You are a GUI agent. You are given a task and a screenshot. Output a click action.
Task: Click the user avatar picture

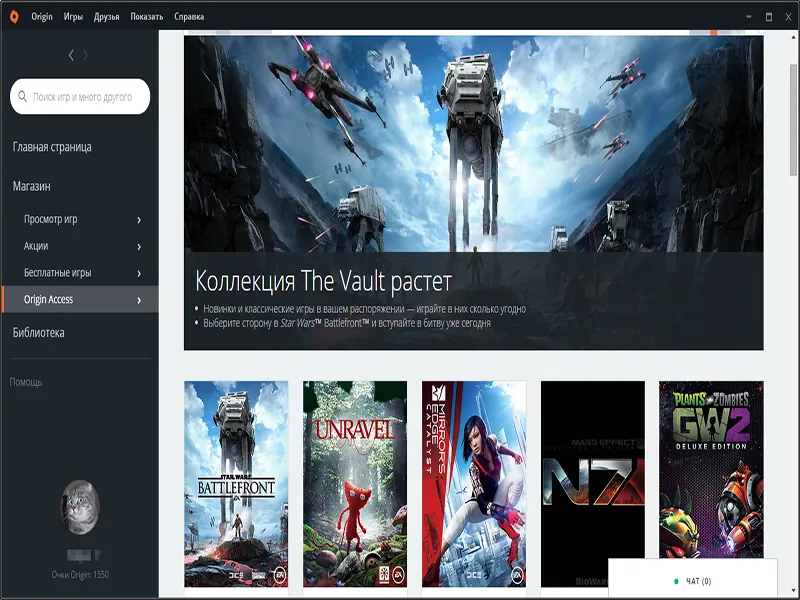coord(80,504)
